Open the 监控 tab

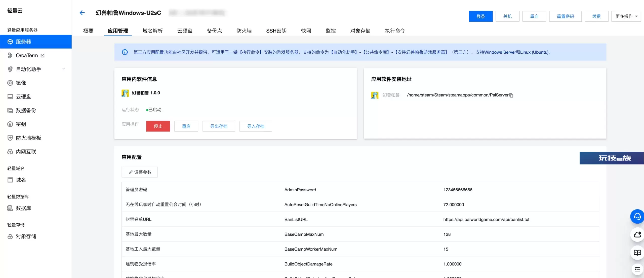[331, 31]
